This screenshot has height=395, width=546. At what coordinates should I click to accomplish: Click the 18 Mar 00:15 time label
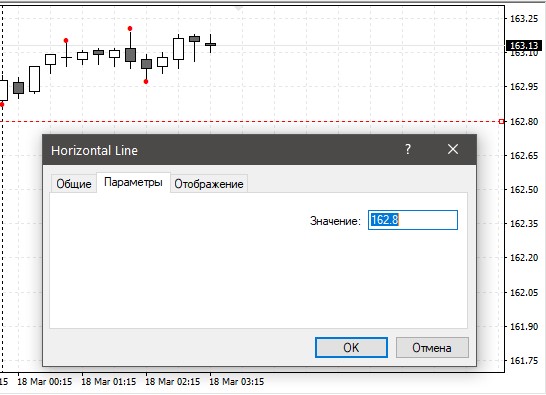[45, 382]
